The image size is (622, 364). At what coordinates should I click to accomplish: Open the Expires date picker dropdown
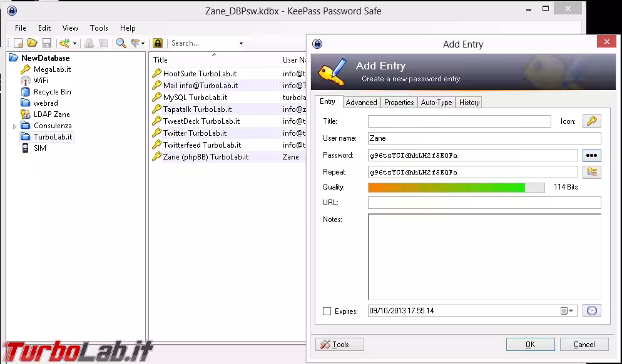pyautogui.click(x=569, y=310)
